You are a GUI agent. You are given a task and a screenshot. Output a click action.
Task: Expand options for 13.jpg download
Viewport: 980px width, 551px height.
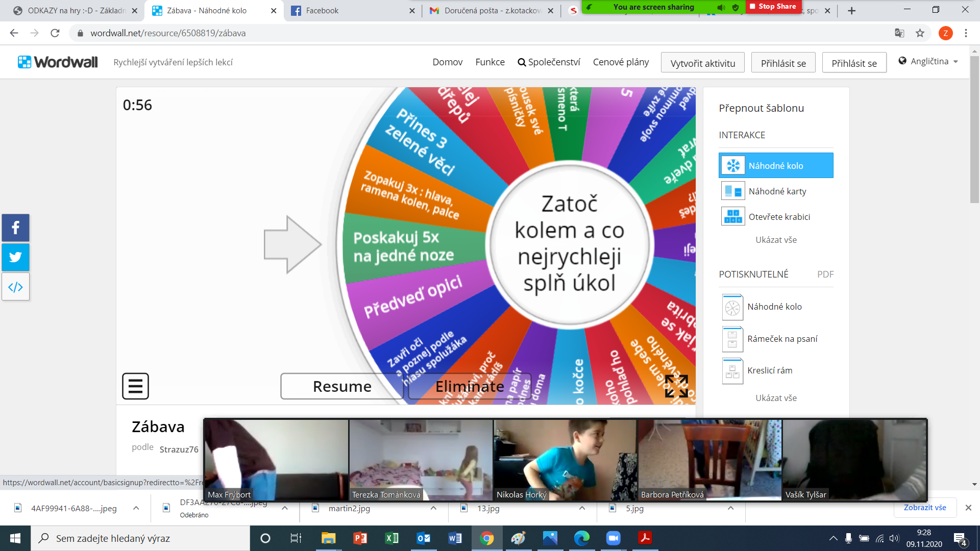tap(582, 508)
